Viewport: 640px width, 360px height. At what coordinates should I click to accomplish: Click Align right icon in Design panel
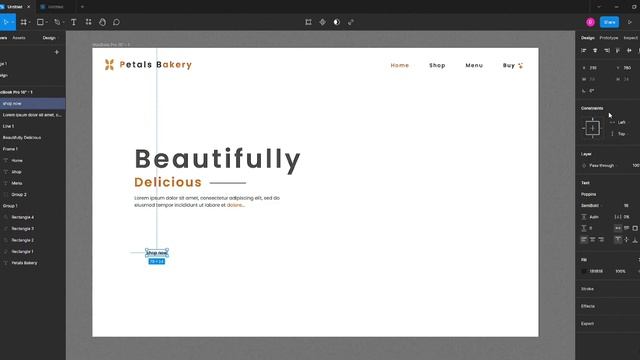pyautogui.click(x=607, y=50)
